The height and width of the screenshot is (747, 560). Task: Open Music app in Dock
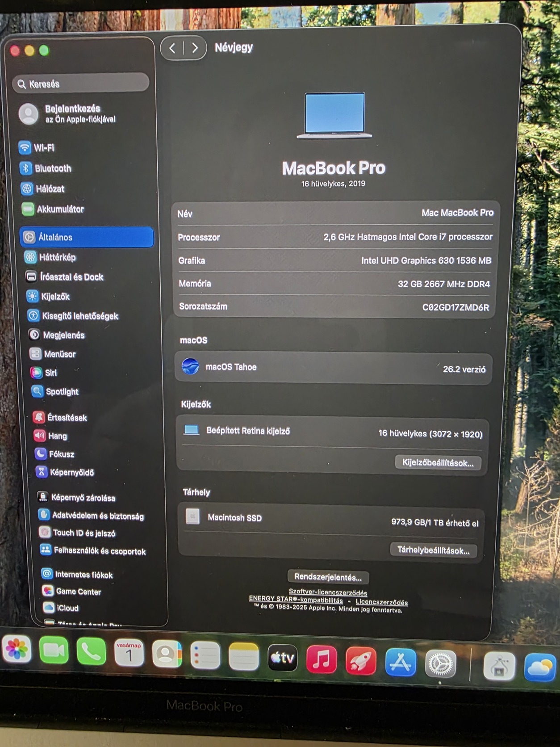(322, 659)
